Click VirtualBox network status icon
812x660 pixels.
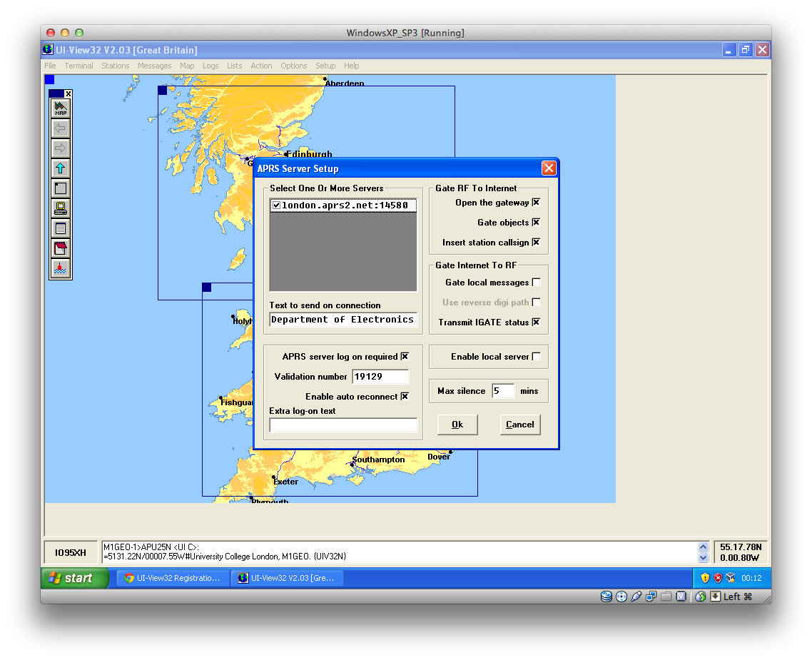pyautogui.click(x=651, y=596)
